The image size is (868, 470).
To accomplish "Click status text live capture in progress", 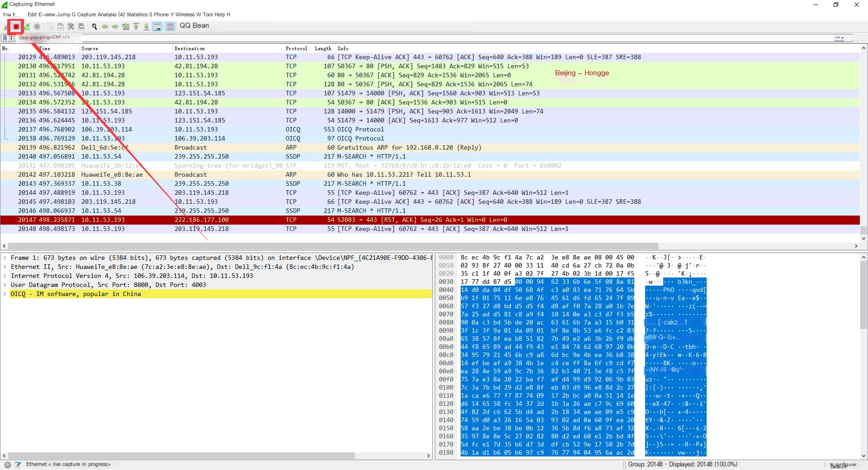I will pos(68,465).
